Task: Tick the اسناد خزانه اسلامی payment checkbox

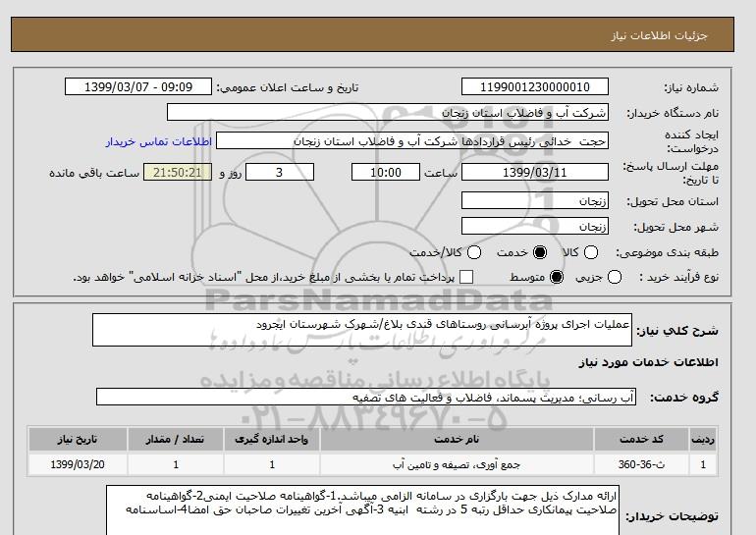Action: click(466, 277)
